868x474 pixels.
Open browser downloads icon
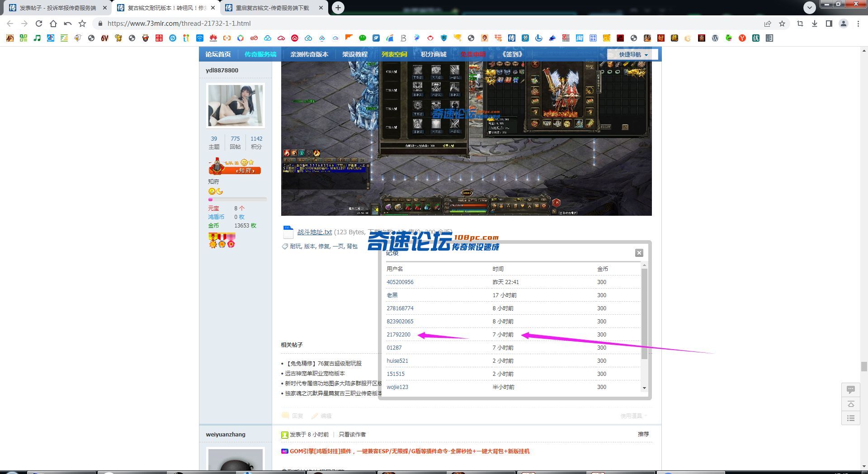(814, 24)
